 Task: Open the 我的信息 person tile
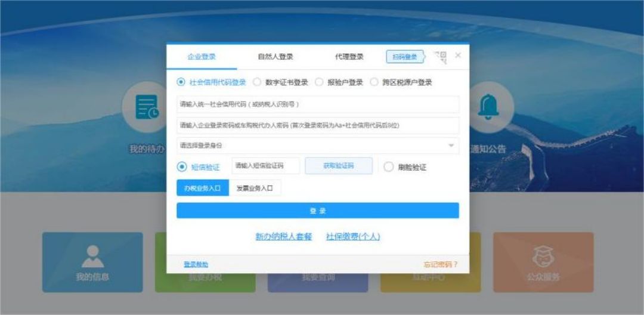(x=92, y=262)
